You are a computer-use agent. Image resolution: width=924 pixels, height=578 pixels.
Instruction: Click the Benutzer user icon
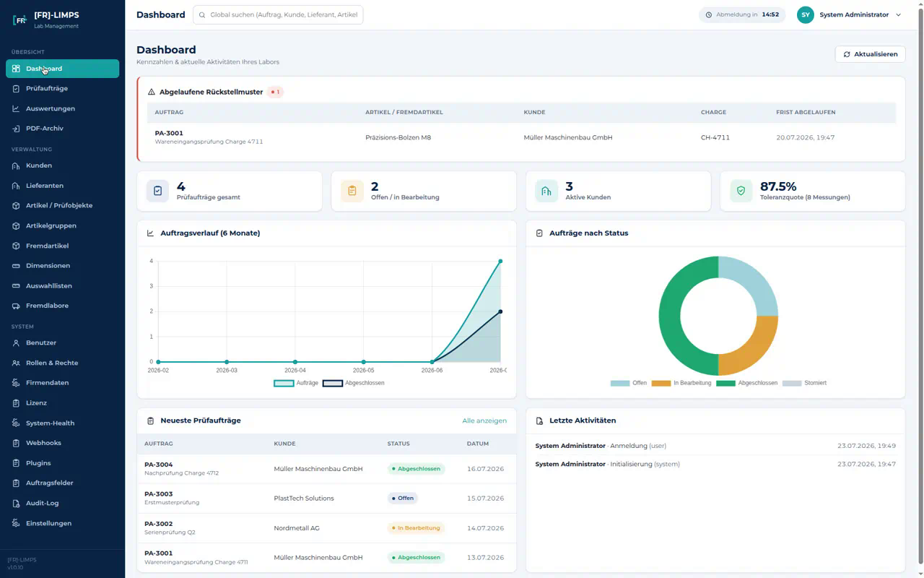(x=16, y=343)
